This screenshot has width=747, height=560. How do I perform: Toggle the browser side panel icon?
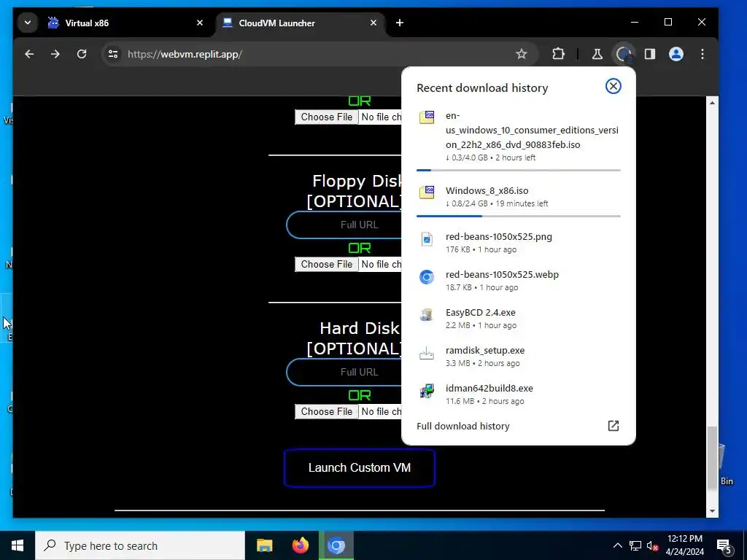[x=650, y=54]
